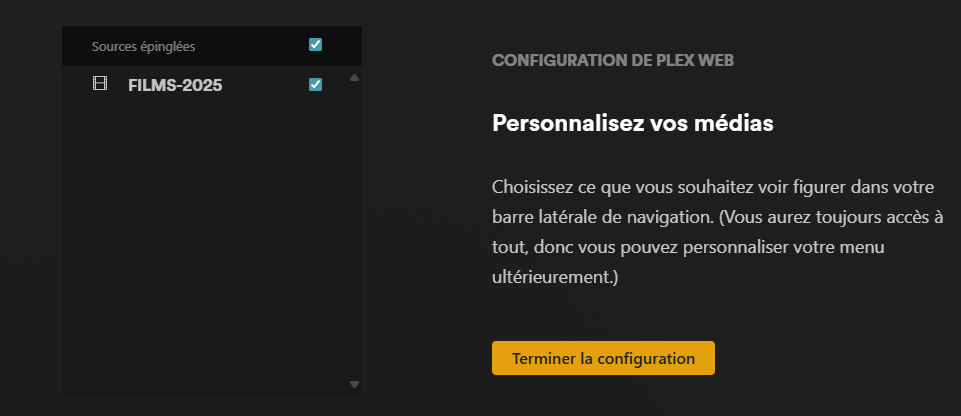Screen dimensions: 961x416
Task: Click the Terminer la configuration button
Action: pos(603,358)
